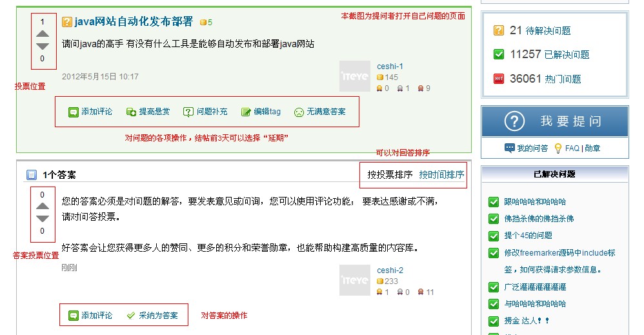This screenshot has height=335, width=644.
Task: Open solved question 跟哈哈哈和哈哈哈
Action: 535,202
